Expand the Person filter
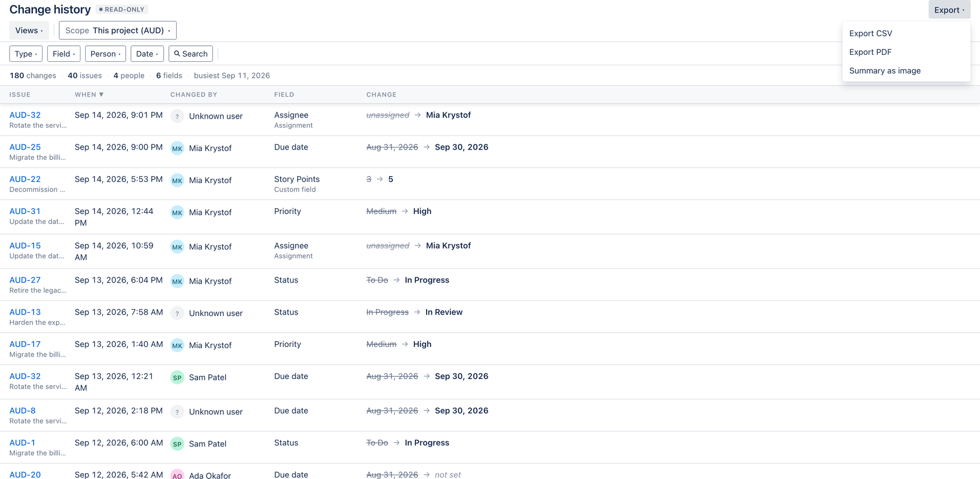The width and height of the screenshot is (980, 479). pyautogui.click(x=105, y=54)
